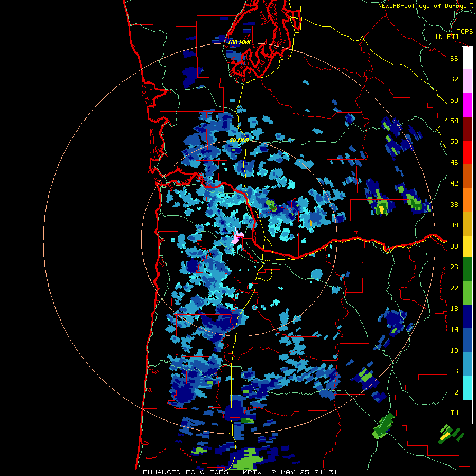The height and width of the screenshot is (476, 476).
Task: Select the dark red legend swatch
Action: [467, 129]
